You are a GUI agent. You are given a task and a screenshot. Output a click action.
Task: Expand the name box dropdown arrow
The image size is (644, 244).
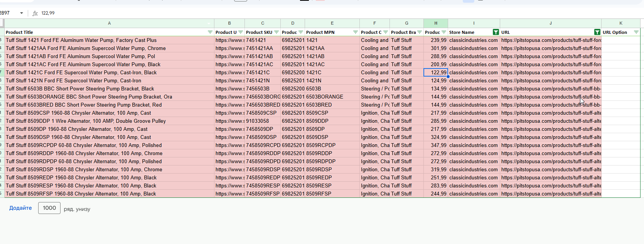click(x=22, y=13)
